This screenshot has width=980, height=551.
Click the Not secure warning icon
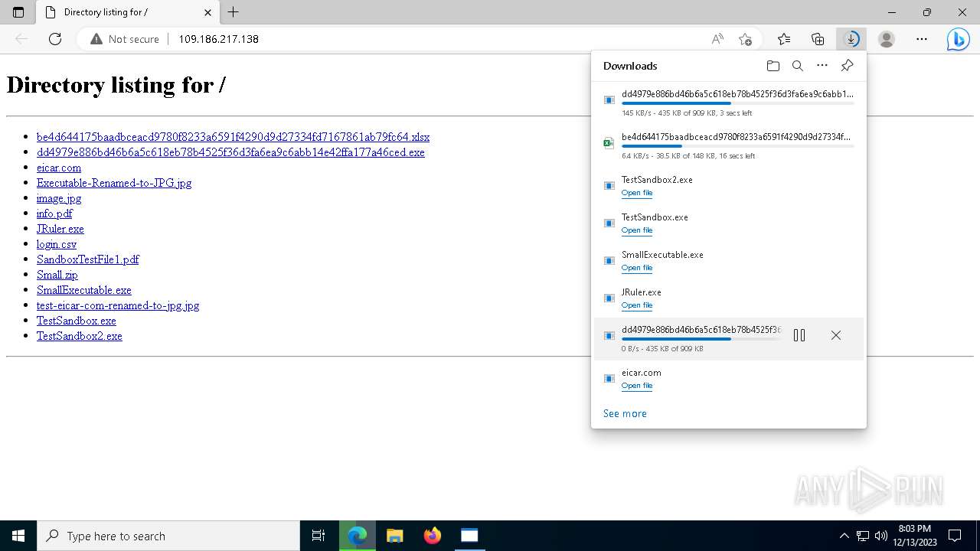[96, 39]
